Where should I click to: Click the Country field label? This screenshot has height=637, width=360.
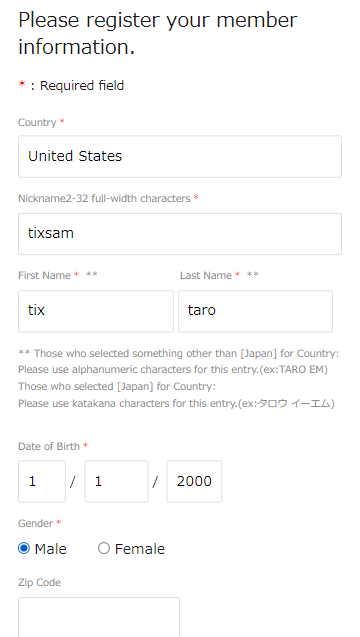[37, 122]
